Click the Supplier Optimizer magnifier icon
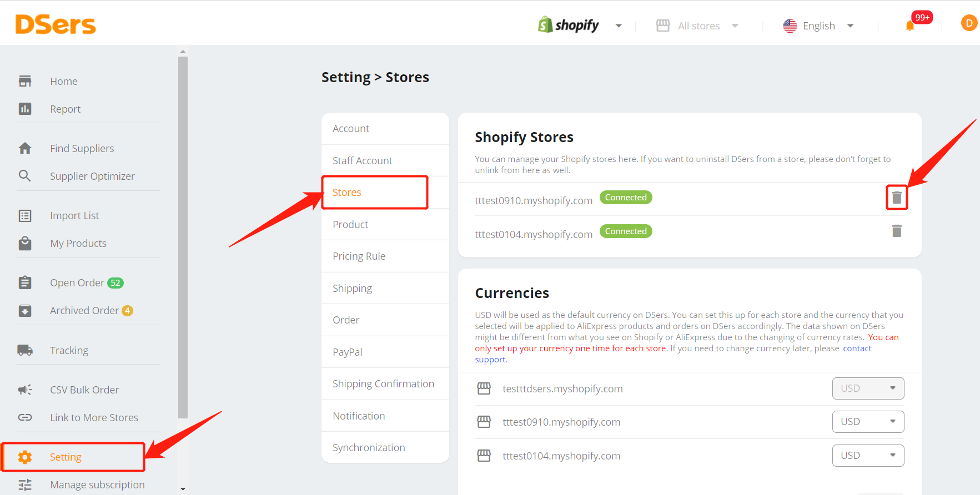980x495 pixels. pyautogui.click(x=25, y=176)
